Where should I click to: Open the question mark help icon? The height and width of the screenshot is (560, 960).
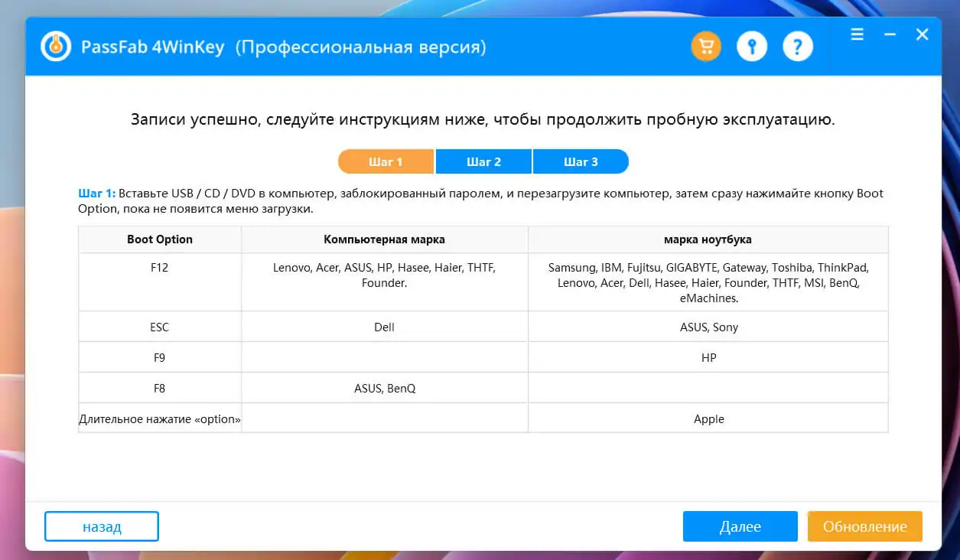click(798, 47)
